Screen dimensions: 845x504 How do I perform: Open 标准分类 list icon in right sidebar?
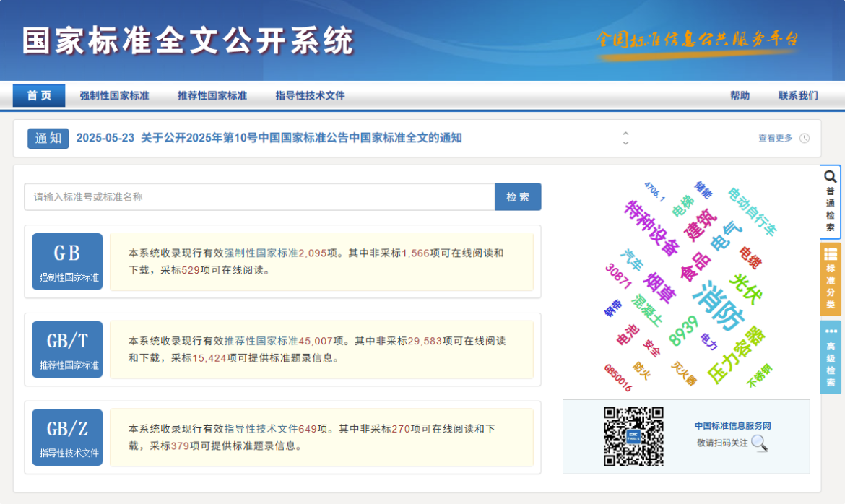click(831, 254)
